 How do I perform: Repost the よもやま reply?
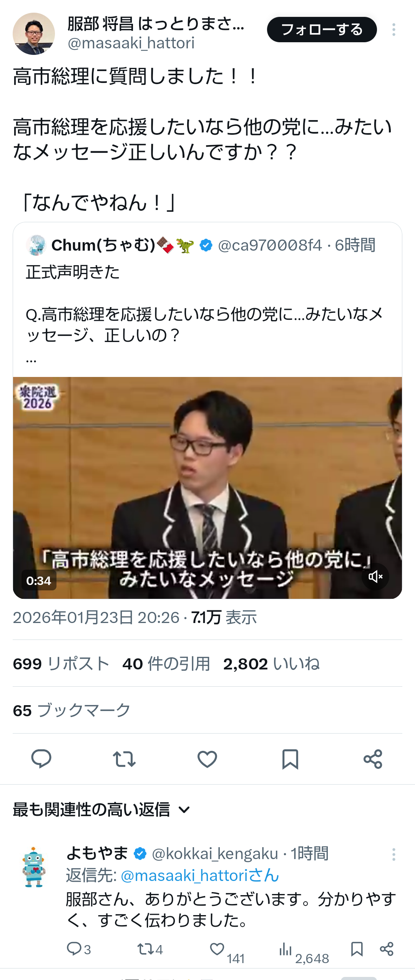point(146,949)
